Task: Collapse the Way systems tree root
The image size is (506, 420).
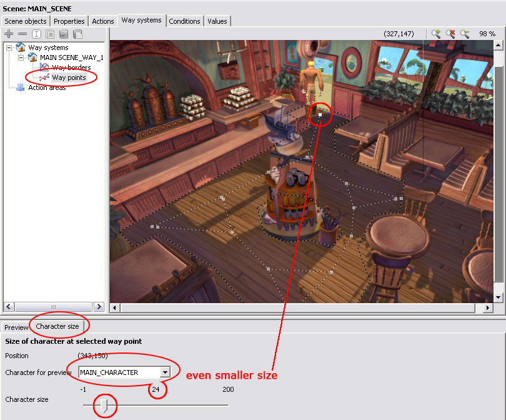Action: (9, 47)
